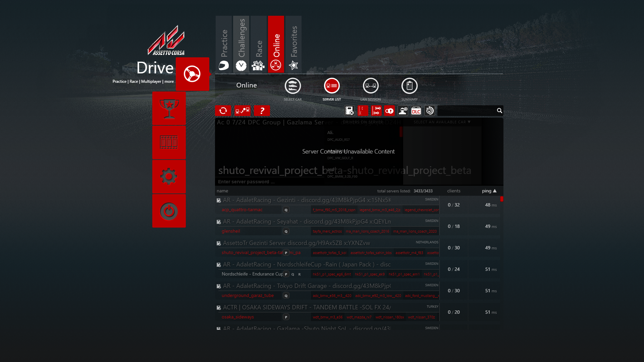This screenshot has height=362, width=644.
Task: Open the filmstrip replays icon in sidebar
Action: click(169, 143)
